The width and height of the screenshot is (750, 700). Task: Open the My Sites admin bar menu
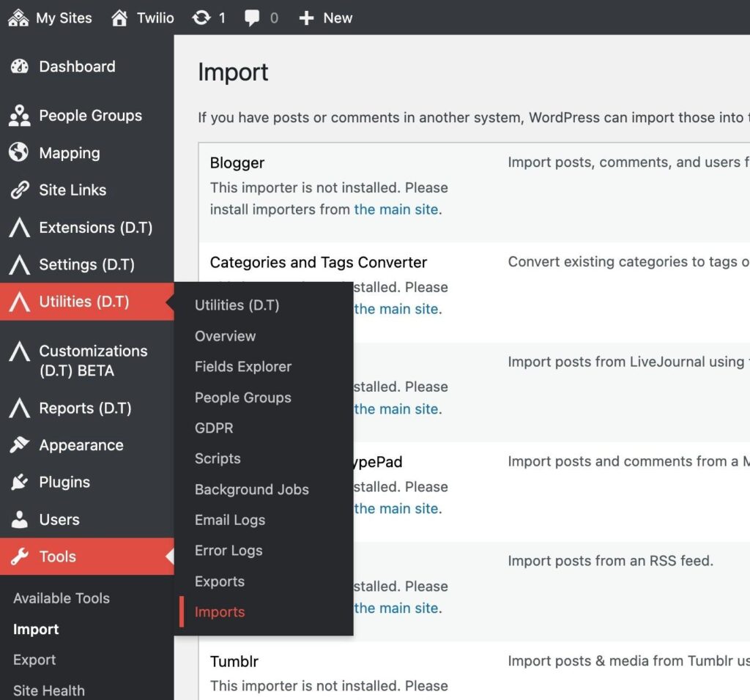point(51,18)
